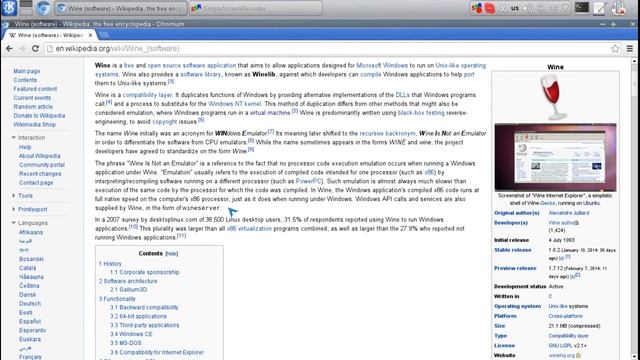Open the terminal icon in the panel
Screen dimensions: 640x360
[582, 8]
